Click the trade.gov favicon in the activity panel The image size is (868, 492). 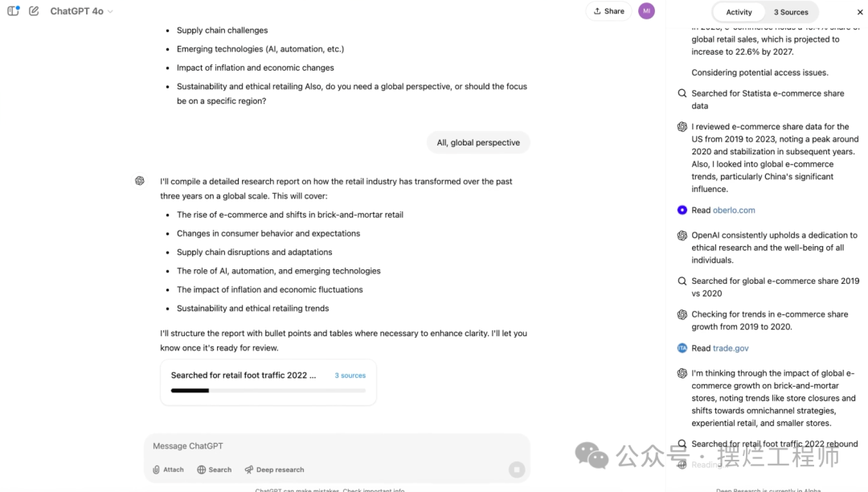click(682, 347)
